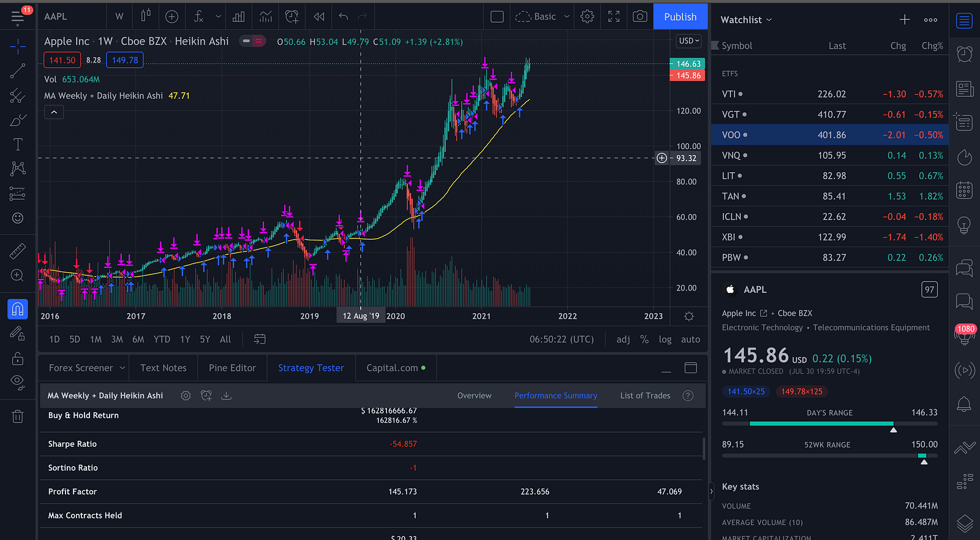
Task: Click the red 141.50 sell price box
Action: click(62, 60)
